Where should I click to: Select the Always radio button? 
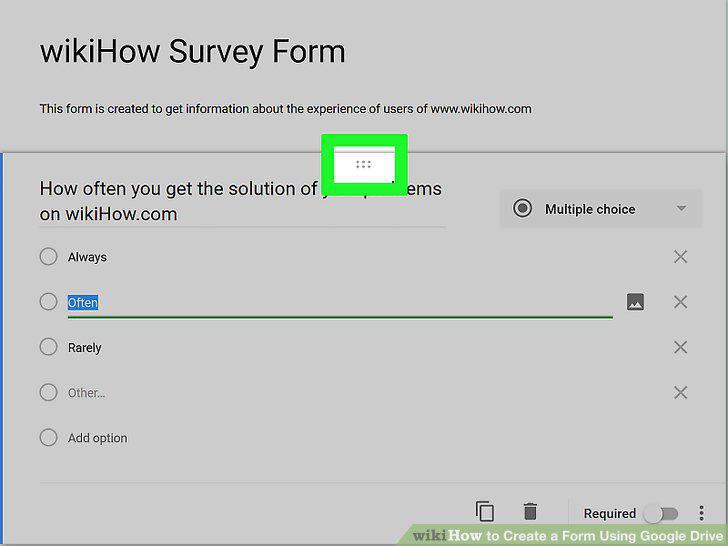pos(48,256)
